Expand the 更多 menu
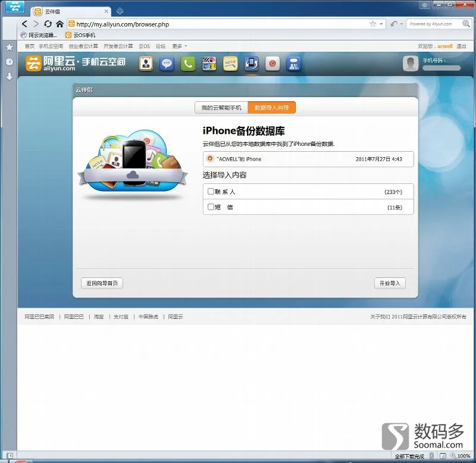This screenshot has width=476, height=463. pyautogui.click(x=180, y=46)
